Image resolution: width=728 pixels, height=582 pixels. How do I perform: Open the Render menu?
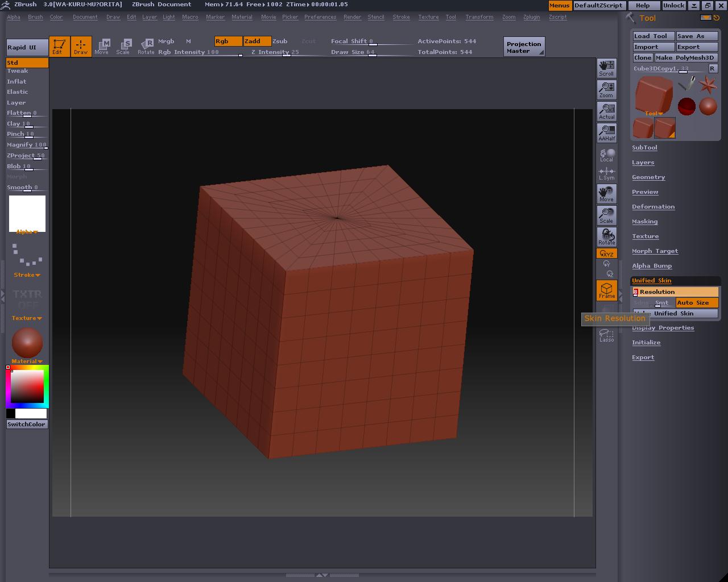[x=353, y=17]
